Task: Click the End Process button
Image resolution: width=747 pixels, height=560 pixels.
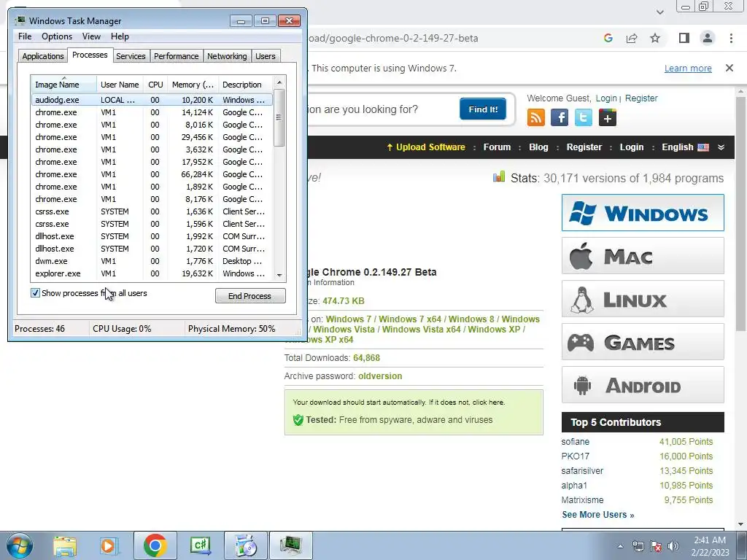Action: coord(250,296)
